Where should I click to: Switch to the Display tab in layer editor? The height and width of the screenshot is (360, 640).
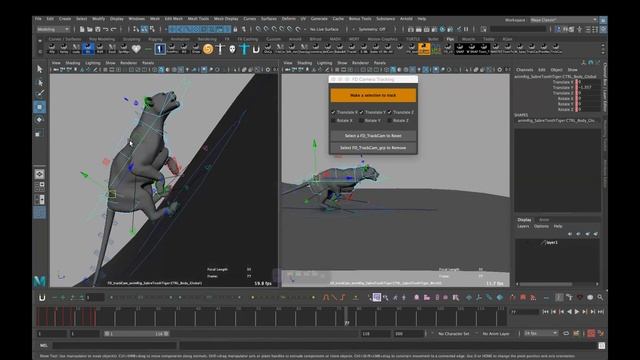pos(524,220)
